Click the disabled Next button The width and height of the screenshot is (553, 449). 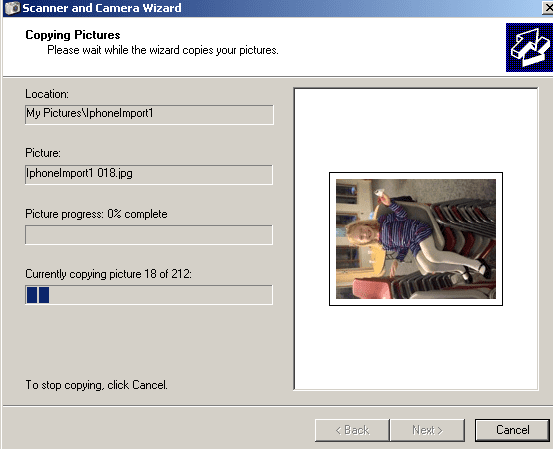click(427, 430)
